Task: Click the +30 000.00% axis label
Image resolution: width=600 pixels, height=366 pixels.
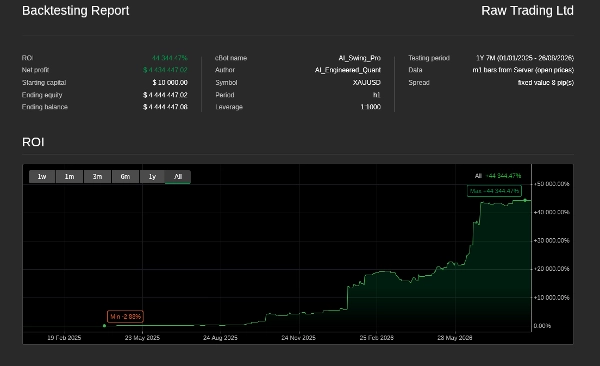Action: click(x=551, y=240)
